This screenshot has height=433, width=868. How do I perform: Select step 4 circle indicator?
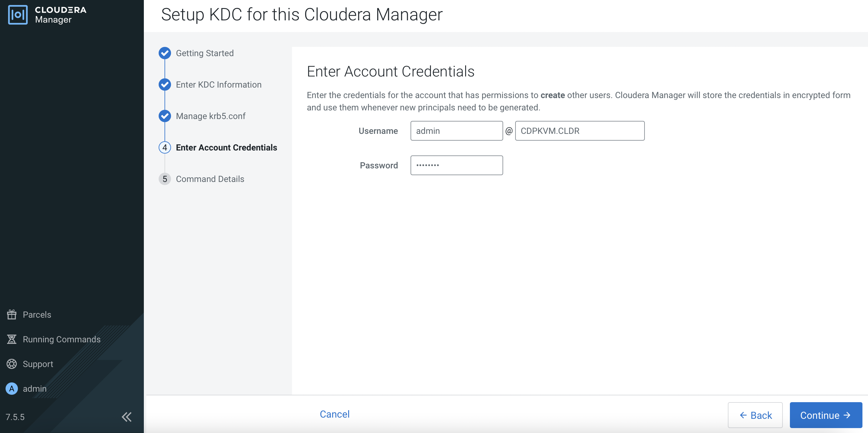coord(165,147)
